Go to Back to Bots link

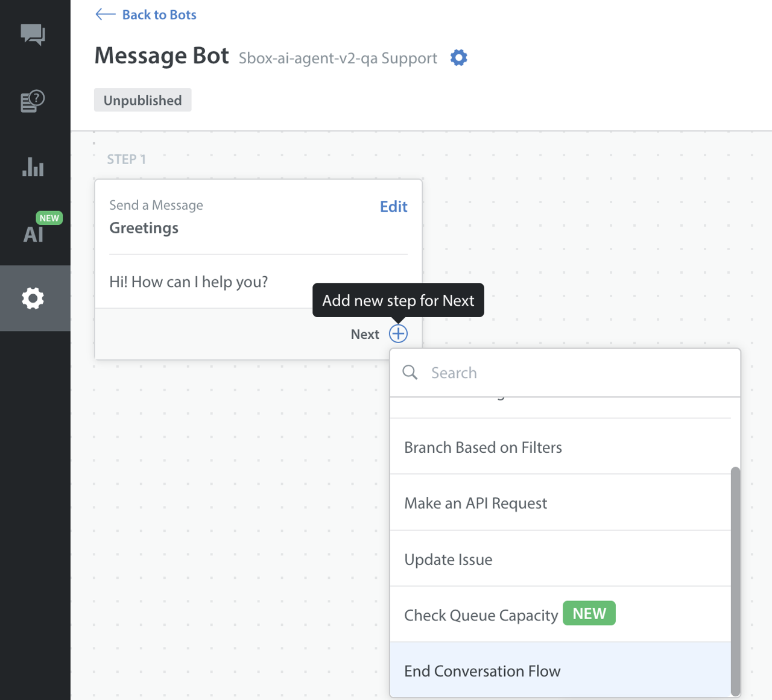point(159,14)
